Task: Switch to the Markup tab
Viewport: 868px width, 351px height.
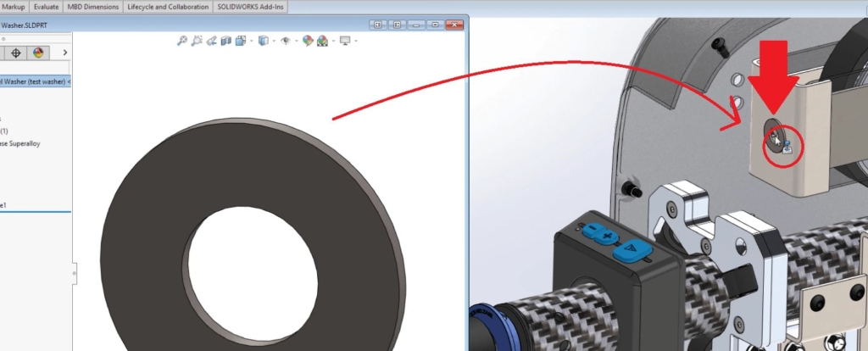Action: tap(14, 7)
